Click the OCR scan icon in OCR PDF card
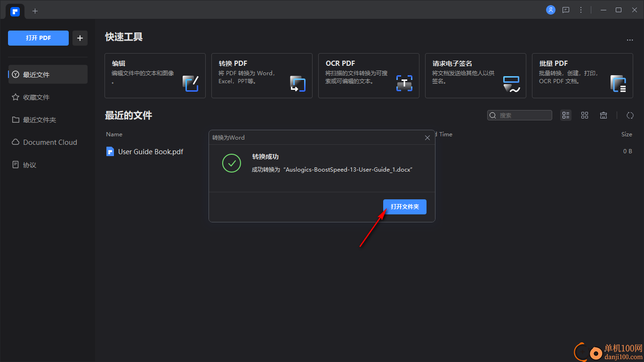The width and height of the screenshot is (644, 362). 404,83
